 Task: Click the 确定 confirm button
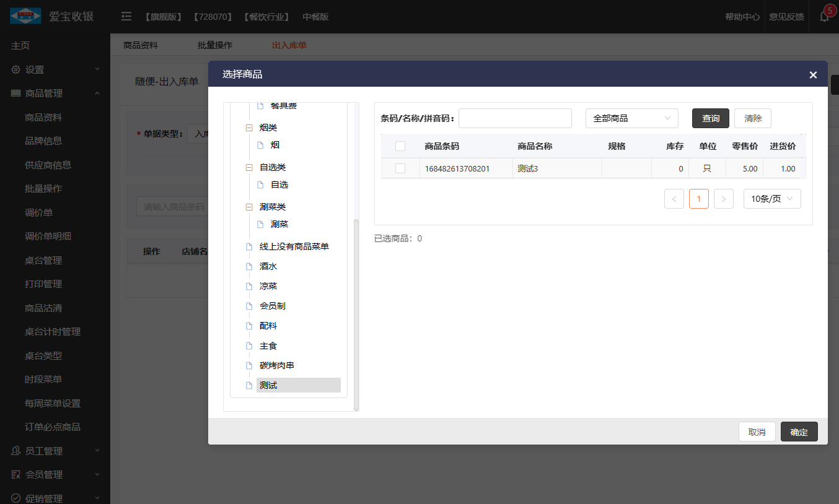(x=799, y=432)
